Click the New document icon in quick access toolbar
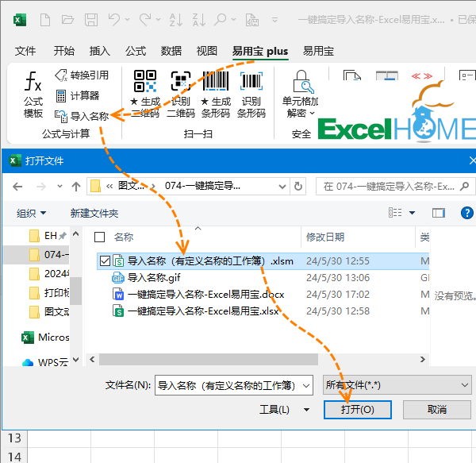This screenshot has width=476, height=463. [x=45, y=20]
